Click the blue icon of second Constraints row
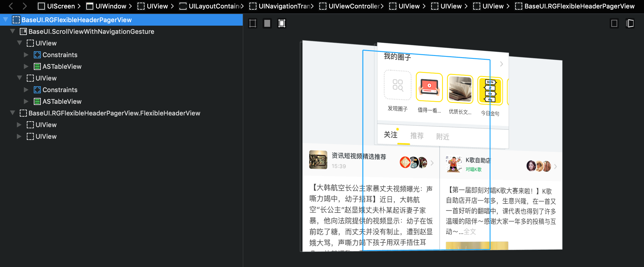The image size is (644, 267). (x=37, y=90)
